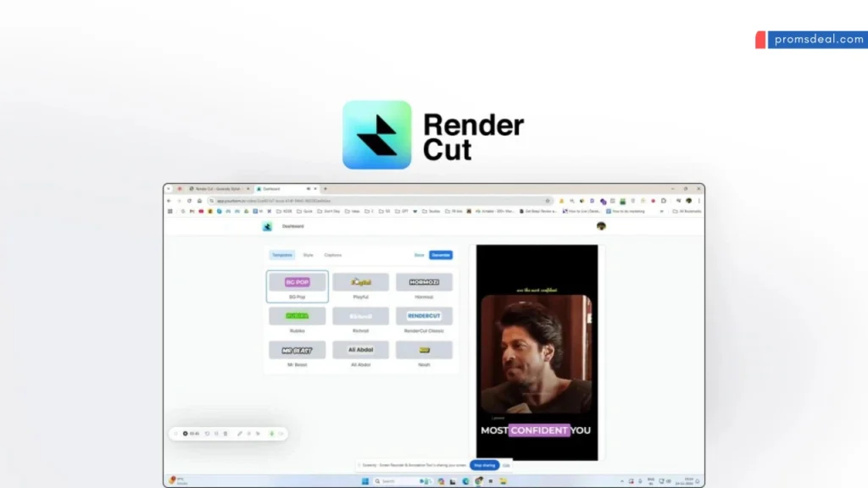868x488 pixels.
Task: Select the pen annotation tool
Action: point(240,434)
